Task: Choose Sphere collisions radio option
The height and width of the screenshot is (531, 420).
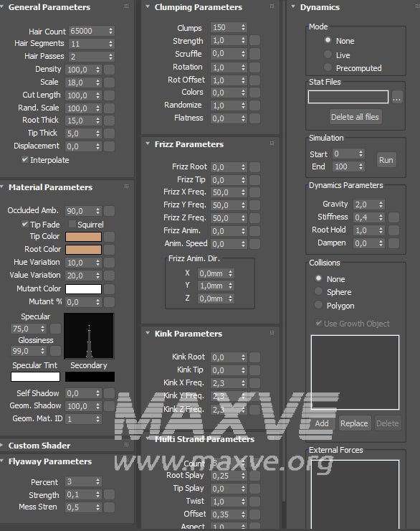Action: coord(318,291)
